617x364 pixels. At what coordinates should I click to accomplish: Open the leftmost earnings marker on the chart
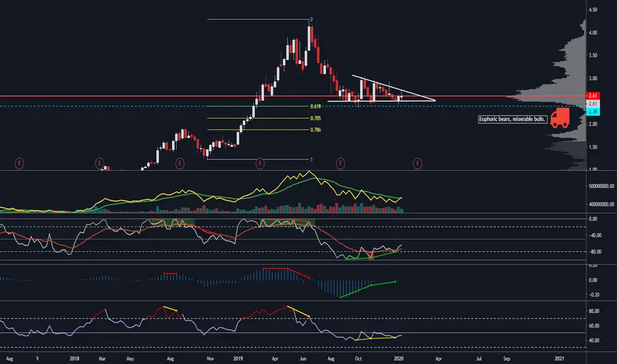click(x=19, y=163)
